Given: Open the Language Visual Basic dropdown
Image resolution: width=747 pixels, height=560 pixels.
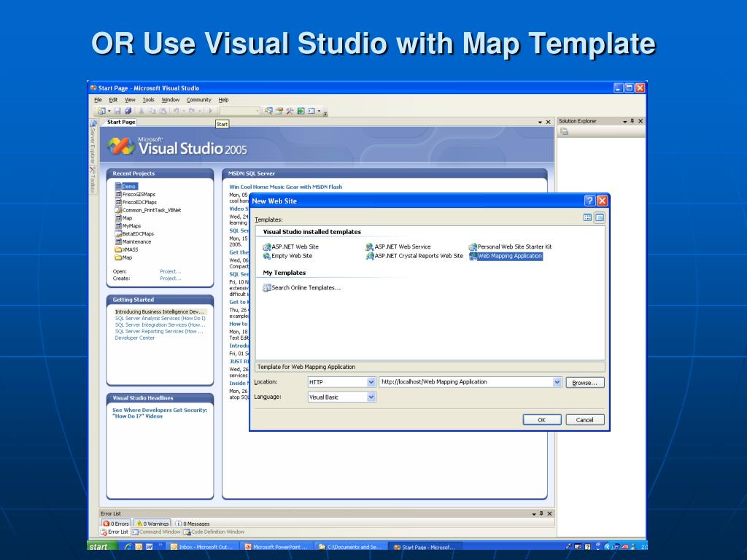Looking at the screenshot, I should pyautogui.click(x=371, y=397).
